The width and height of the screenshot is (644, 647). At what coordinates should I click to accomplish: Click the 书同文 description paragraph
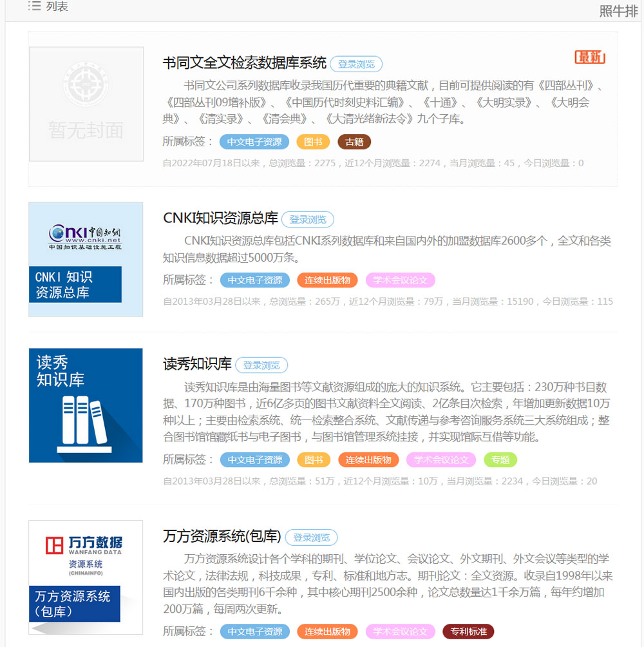(383, 102)
